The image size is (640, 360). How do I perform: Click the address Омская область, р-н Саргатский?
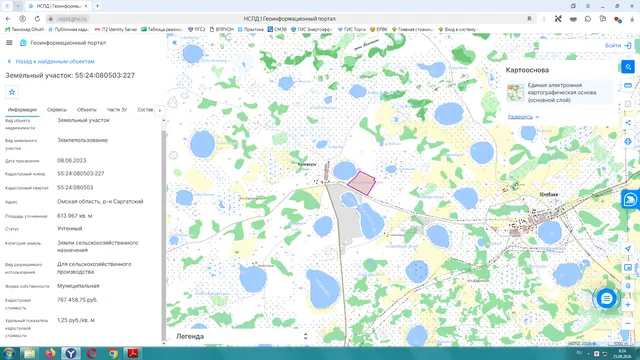pos(100,201)
